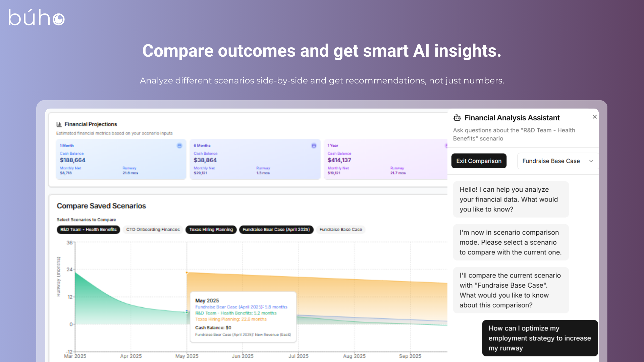Close the Financial Analysis Assistant panel
The image size is (644, 362).
594,117
